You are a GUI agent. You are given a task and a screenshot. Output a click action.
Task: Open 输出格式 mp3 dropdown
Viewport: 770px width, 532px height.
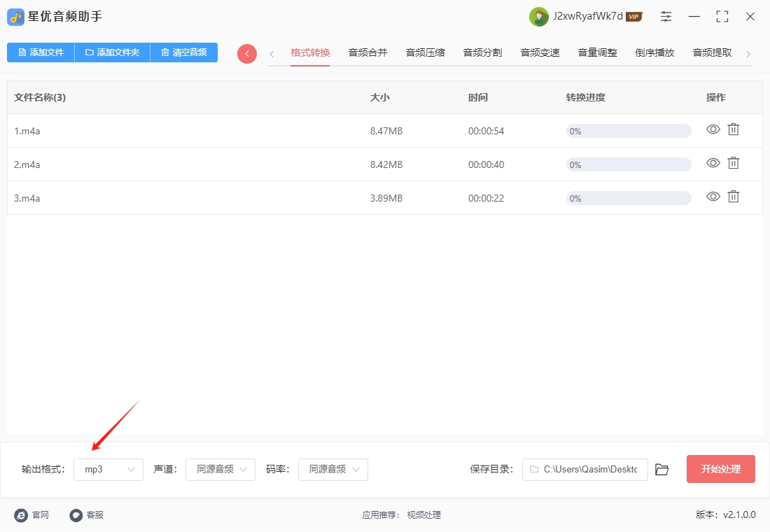(108, 470)
